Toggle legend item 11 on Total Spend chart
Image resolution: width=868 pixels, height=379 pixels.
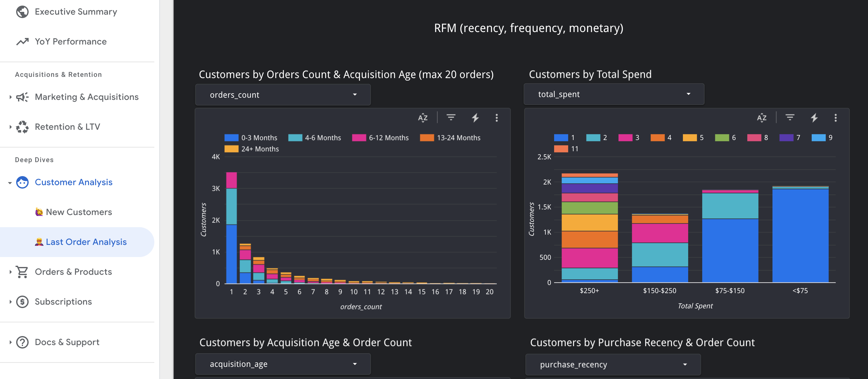click(x=566, y=149)
